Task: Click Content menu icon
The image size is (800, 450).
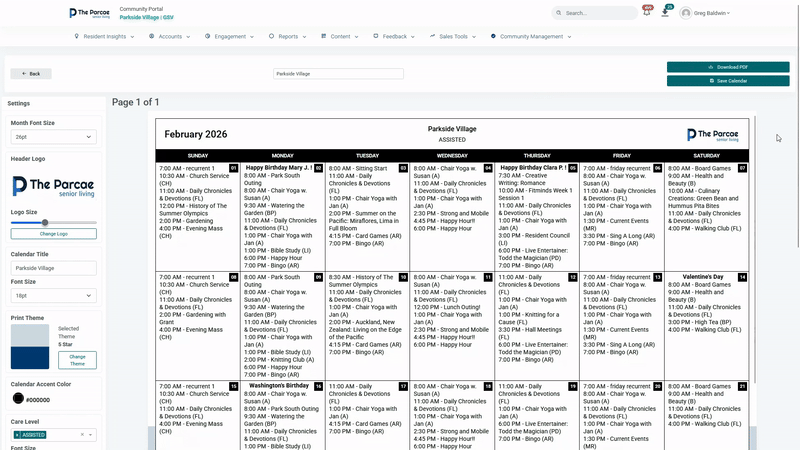Action: point(323,36)
